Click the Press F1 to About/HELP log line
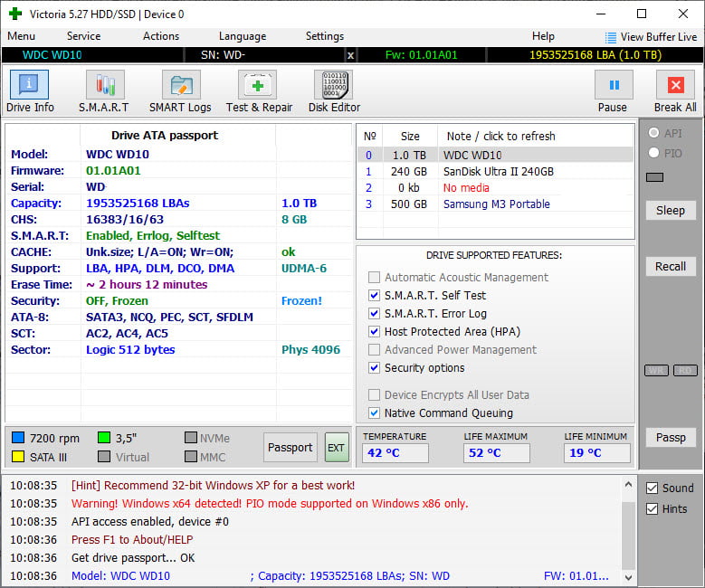The image size is (705, 588). 132,539
